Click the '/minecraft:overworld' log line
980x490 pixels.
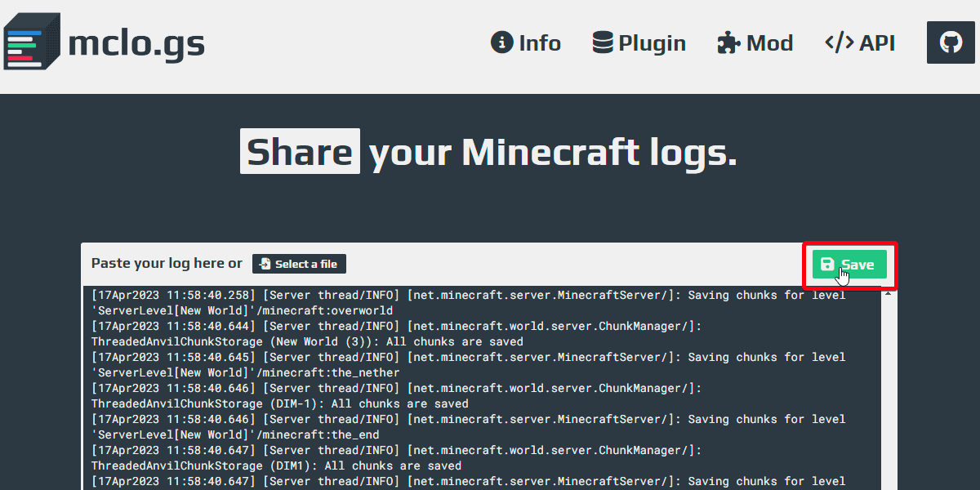coord(242,310)
